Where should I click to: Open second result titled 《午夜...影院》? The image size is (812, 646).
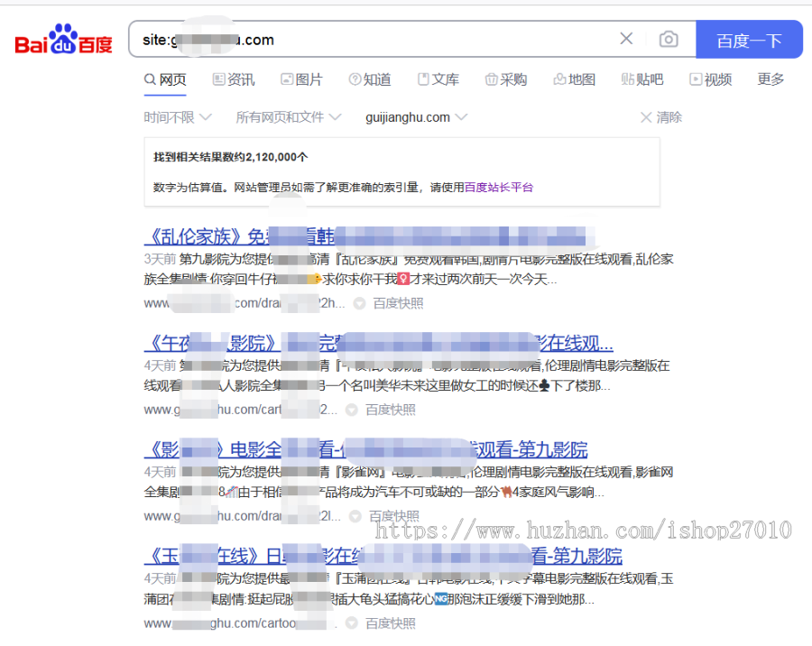coord(379,343)
